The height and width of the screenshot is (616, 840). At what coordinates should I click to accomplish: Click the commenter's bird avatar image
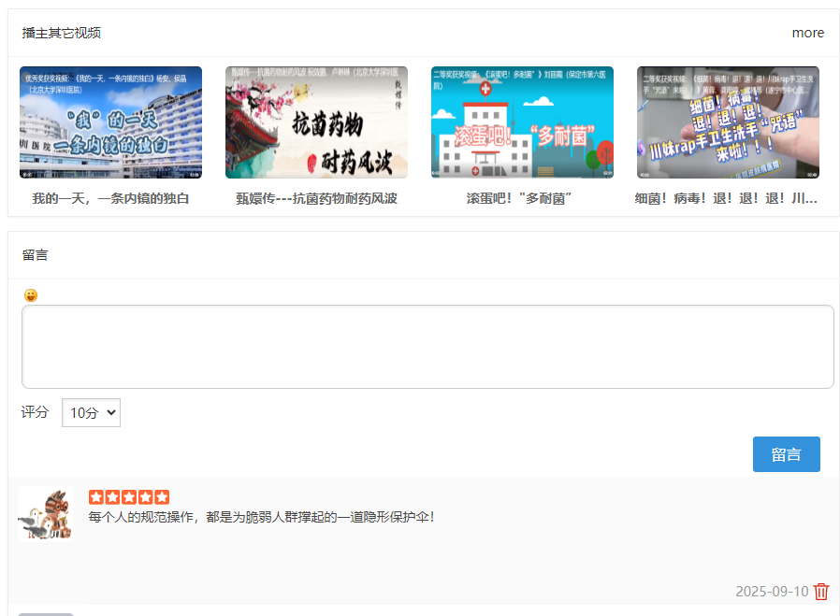point(46,513)
